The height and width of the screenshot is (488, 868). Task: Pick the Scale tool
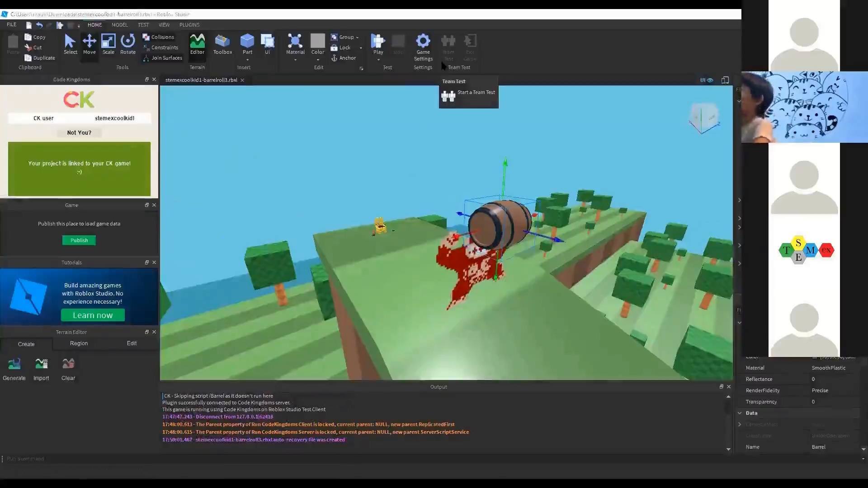(108, 44)
